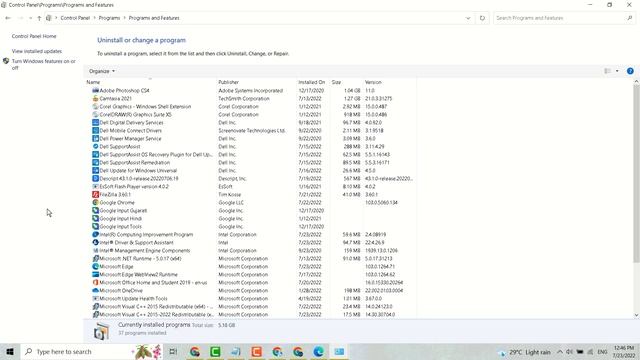Image resolution: width=640 pixels, height=360 pixels.
Task: Click the list scrollbar down arrow
Action: pos(636,315)
